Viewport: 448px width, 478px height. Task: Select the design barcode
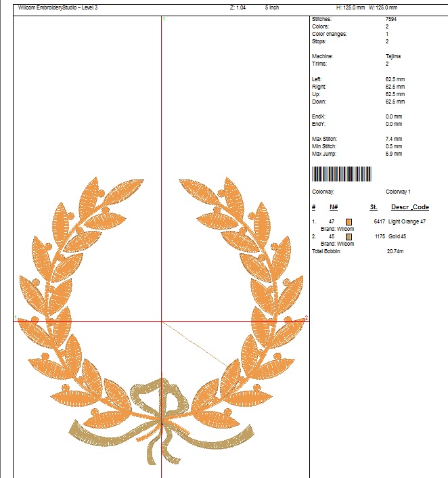pos(342,174)
